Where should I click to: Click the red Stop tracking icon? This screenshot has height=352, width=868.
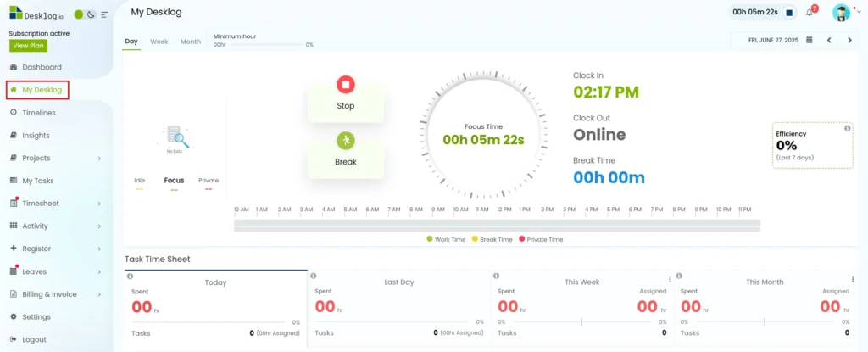point(346,85)
